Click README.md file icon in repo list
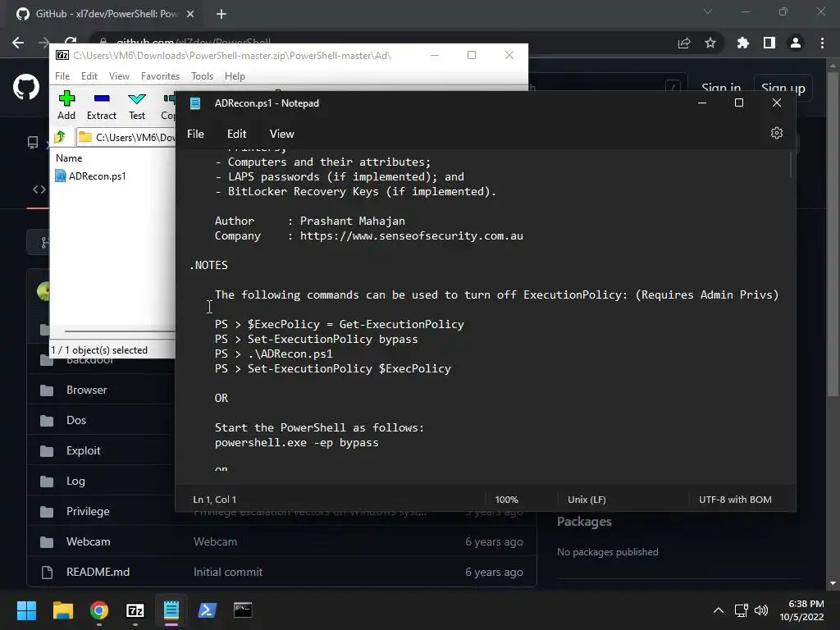The height and width of the screenshot is (630, 840). click(47, 572)
